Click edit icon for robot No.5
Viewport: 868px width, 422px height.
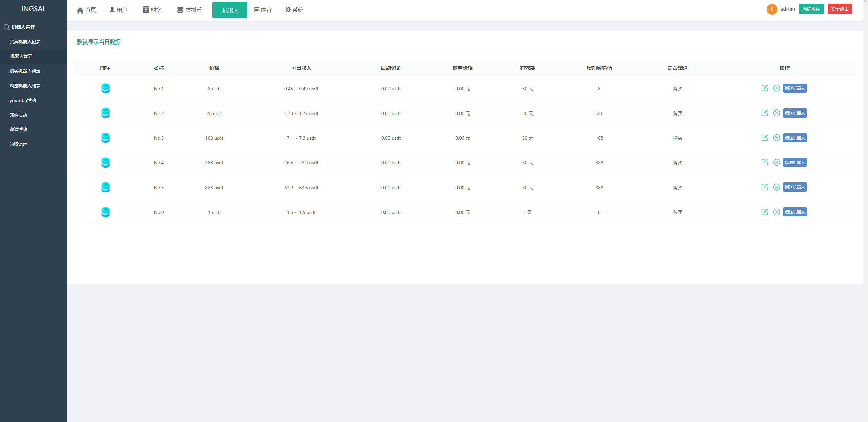[x=764, y=187]
